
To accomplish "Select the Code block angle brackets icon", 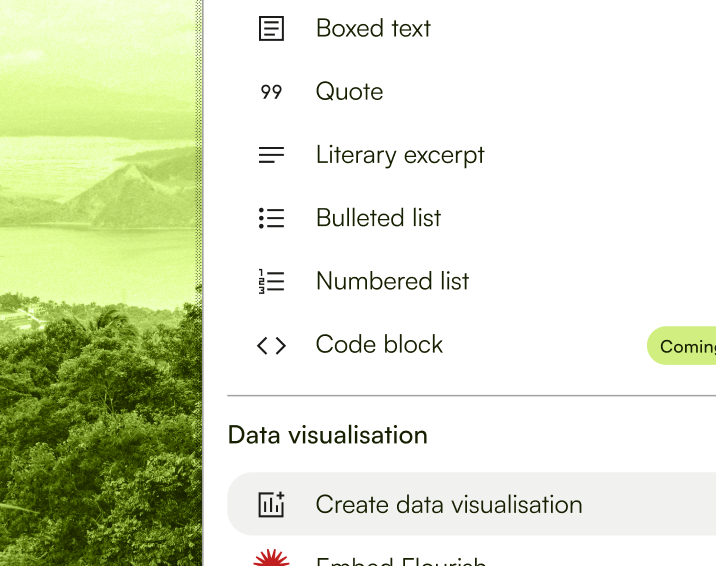I will point(271,345).
